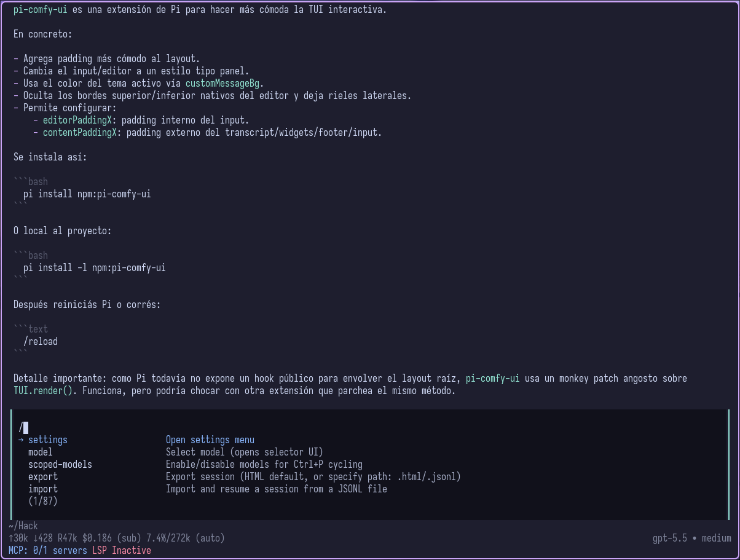This screenshot has width=740, height=560.
Task: Click the 'Export session (HTML default...' description
Action: (x=313, y=477)
